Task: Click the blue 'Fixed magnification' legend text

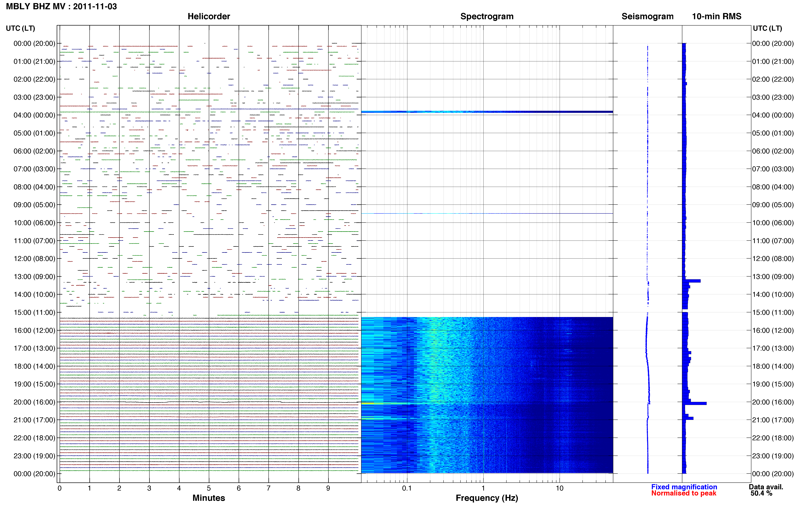Action: pyautogui.click(x=684, y=487)
